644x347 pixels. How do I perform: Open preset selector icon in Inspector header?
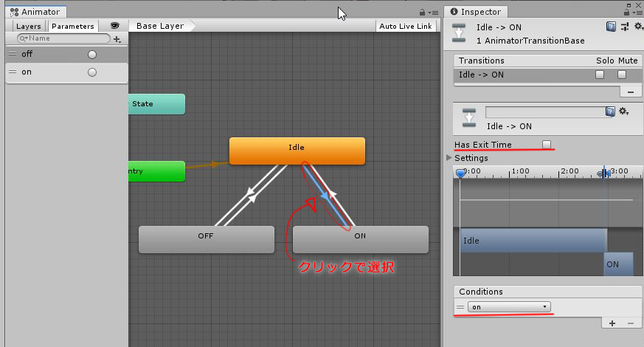click(625, 27)
